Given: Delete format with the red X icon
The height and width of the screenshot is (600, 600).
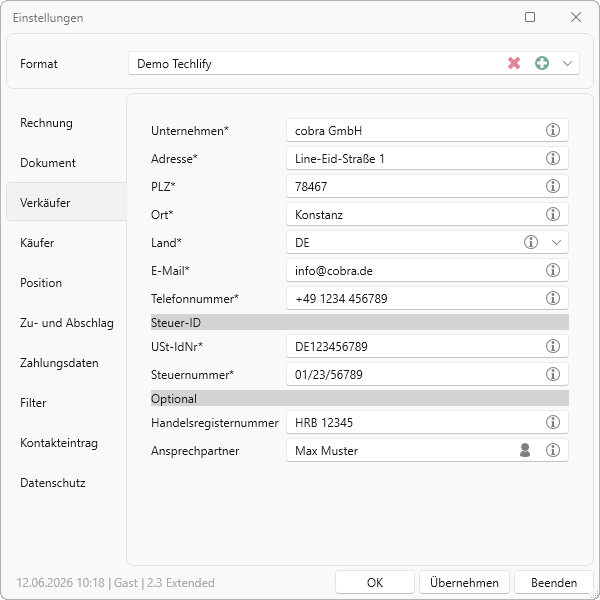Looking at the screenshot, I should tap(514, 63).
